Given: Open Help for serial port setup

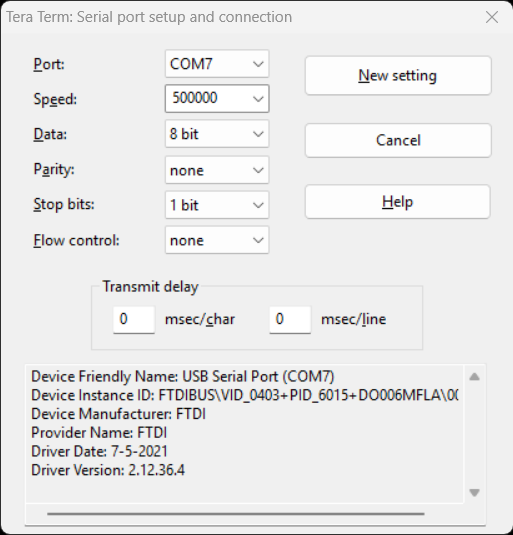Looking at the screenshot, I should point(398,202).
